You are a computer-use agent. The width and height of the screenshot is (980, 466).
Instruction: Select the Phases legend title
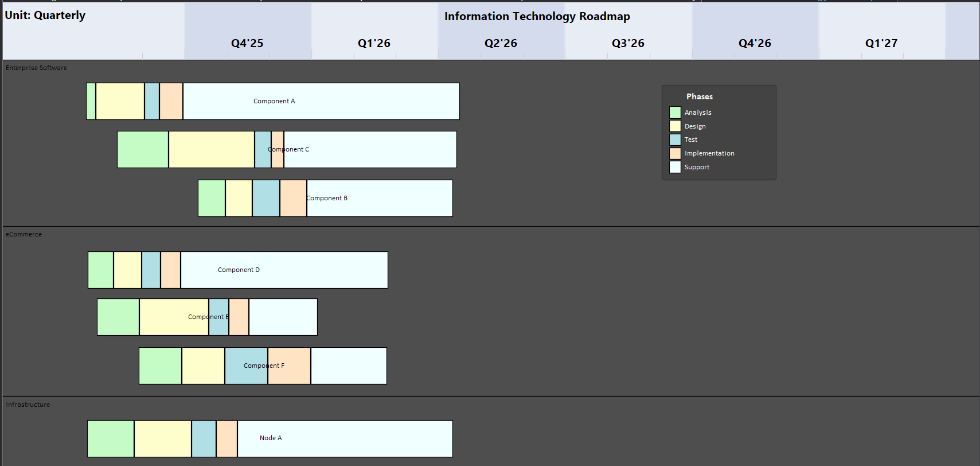click(x=699, y=97)
